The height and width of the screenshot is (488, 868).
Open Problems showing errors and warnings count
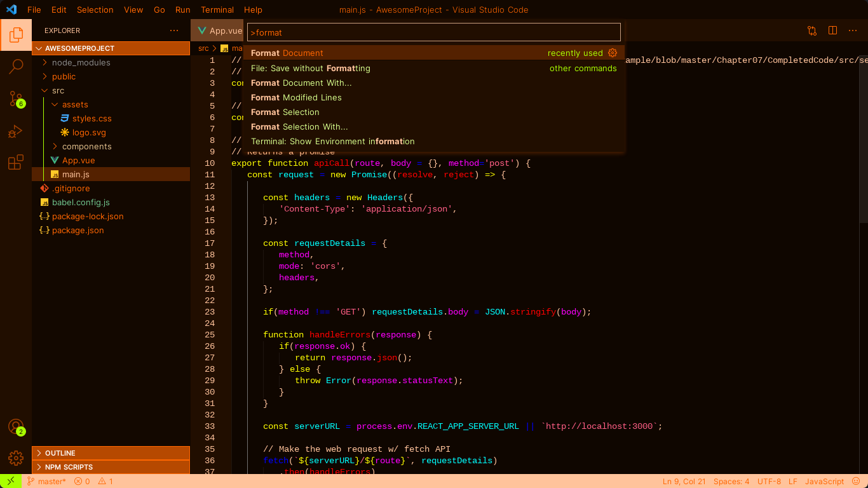93,481
